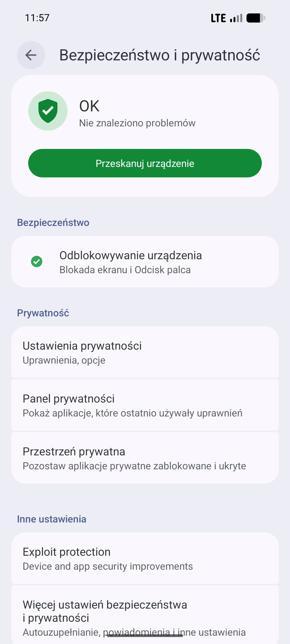This screenshot has width=290, height=644.
Task: Tap the signal strength bars icon
Action: (236, 18)
